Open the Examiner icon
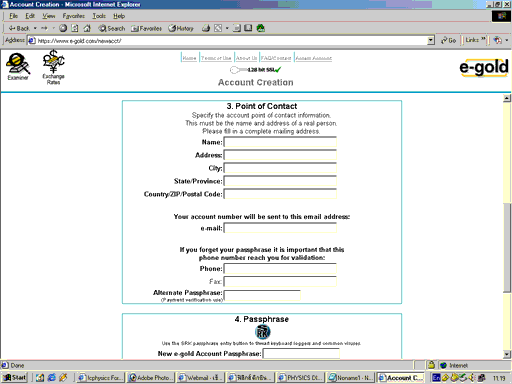Image resolution: width=512 pixels, height=384 pixels. pos(18,67)
